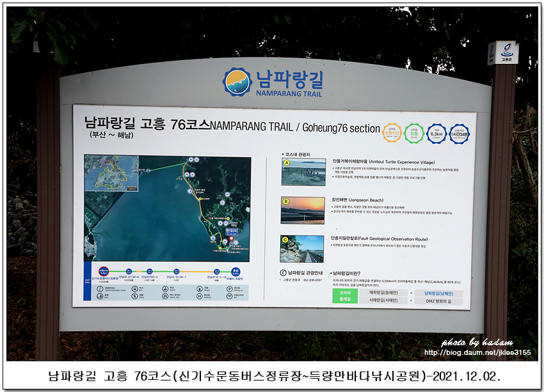Screen dimensions: 544x392
Task: Click the Tourist Information Center legend icon
Action: coord(100,289)
